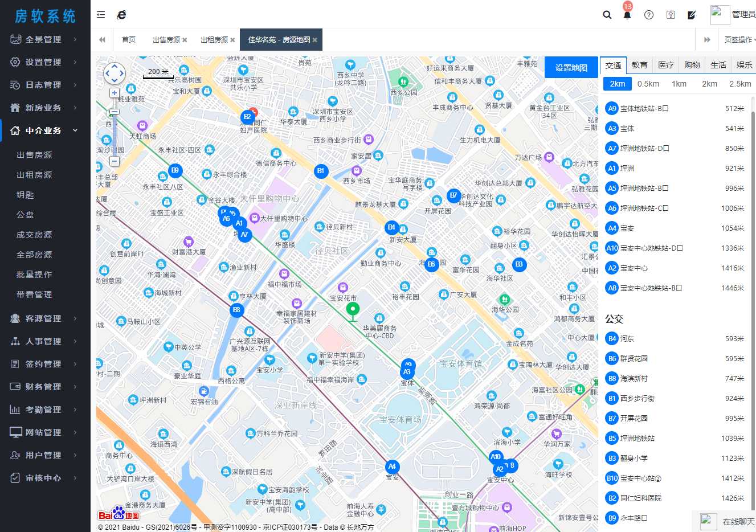Zoom out with the map minus button
The image size is (756, 532).
coord(115,161)
